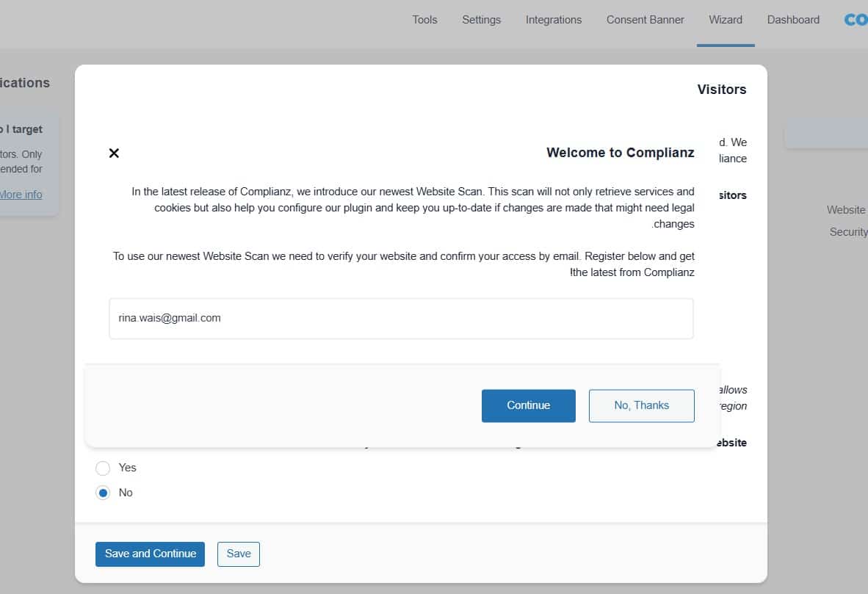Click Save and Continue
Viewport: 868px width, 594px height.
coord(150,554)
